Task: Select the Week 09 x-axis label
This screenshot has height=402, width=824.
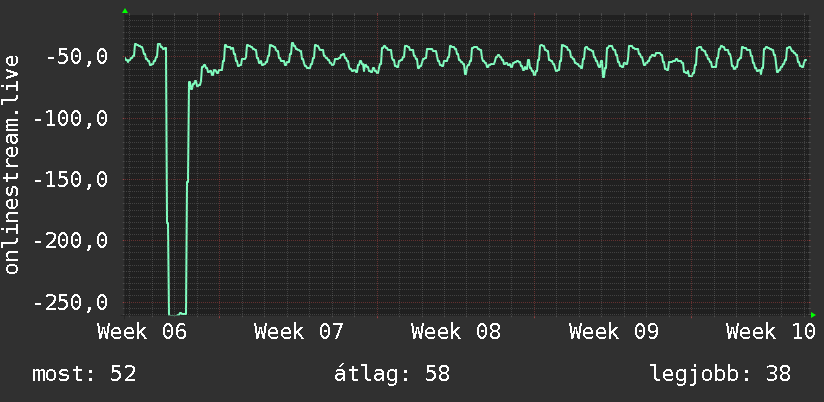Action: (x=613, y=332)
